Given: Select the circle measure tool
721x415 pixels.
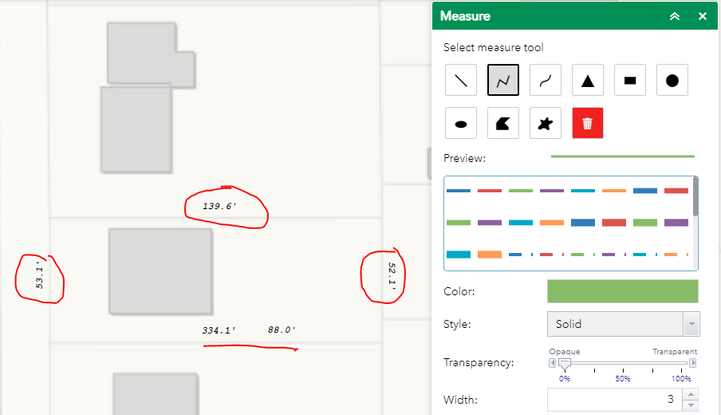Looking at the screenshot, I should click(672, 80).
